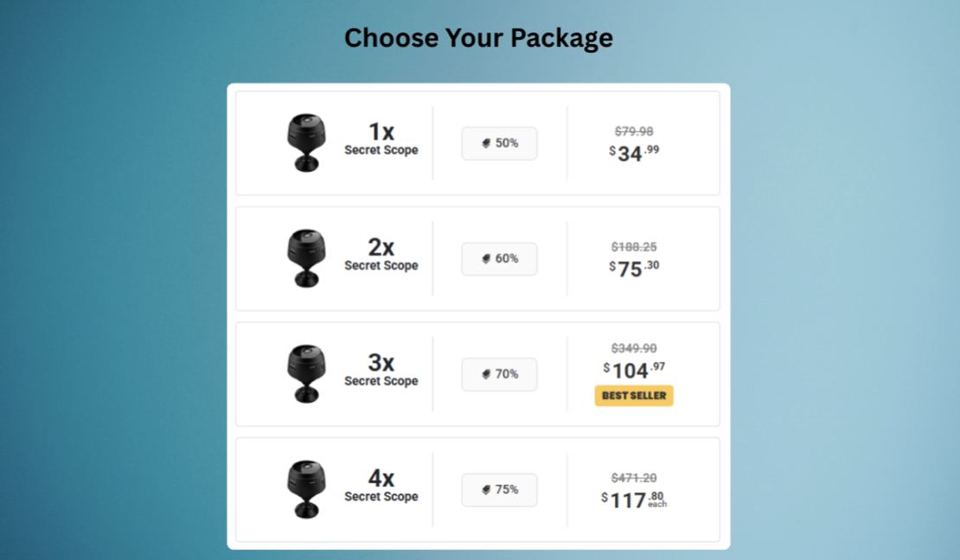960x560 pixels.
Task: Select the 75% discount badge
Action: pyautogui.click(x=499, y=490)
